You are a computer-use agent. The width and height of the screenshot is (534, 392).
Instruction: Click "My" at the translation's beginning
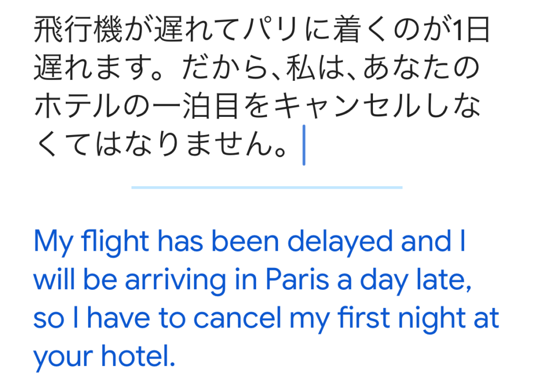tap(52, 242)
